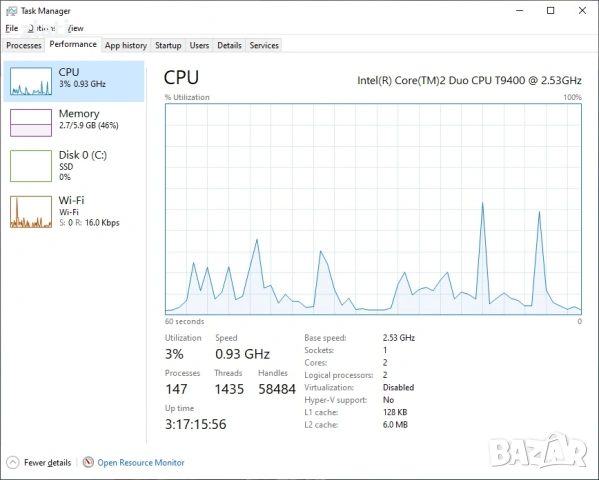Open the Wi-Fi throughput graph thumbnail
This screenshot has width=599, height=480.
tap(31, 212)
